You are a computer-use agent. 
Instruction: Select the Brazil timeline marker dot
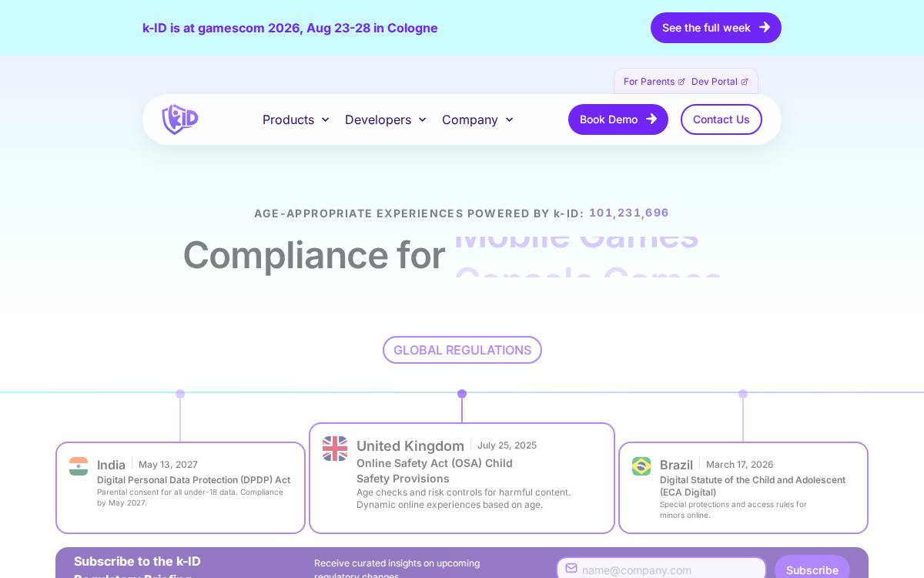click(x=743, y=394)
